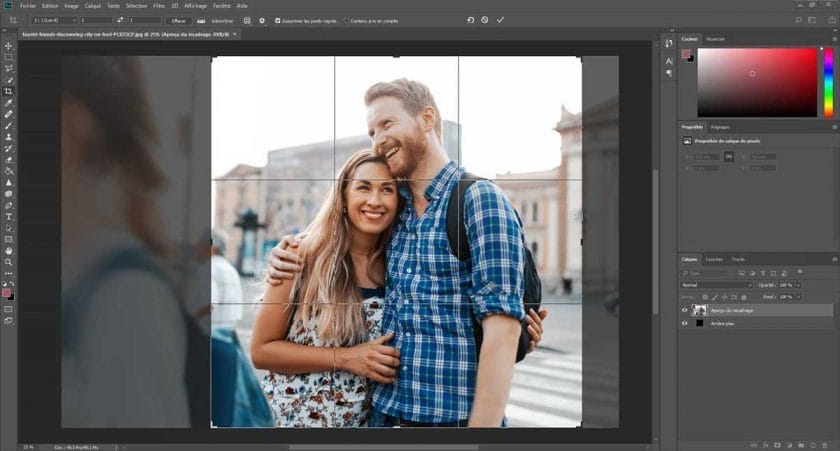The height and width of the screenshot is (451, 840).
Task: Commit the crop with the checkmark
Action: (x=500, y=20)
